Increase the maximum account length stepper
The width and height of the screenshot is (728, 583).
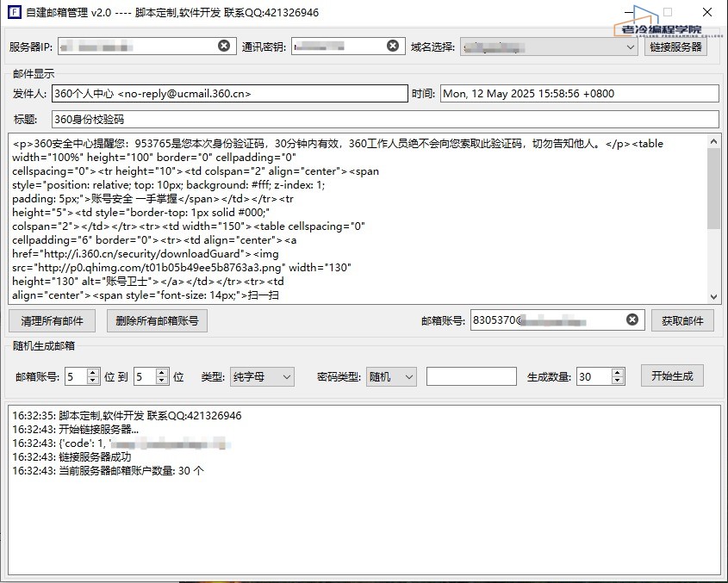(162, 372)
